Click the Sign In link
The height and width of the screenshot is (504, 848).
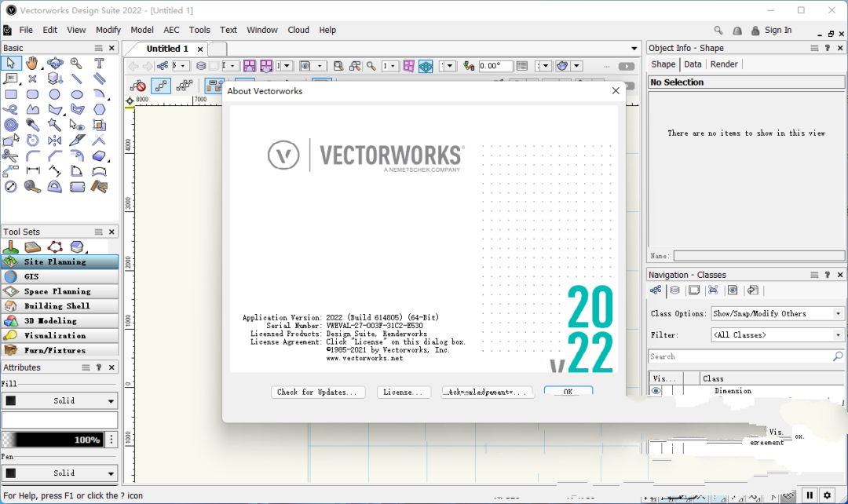coord(777,31)
